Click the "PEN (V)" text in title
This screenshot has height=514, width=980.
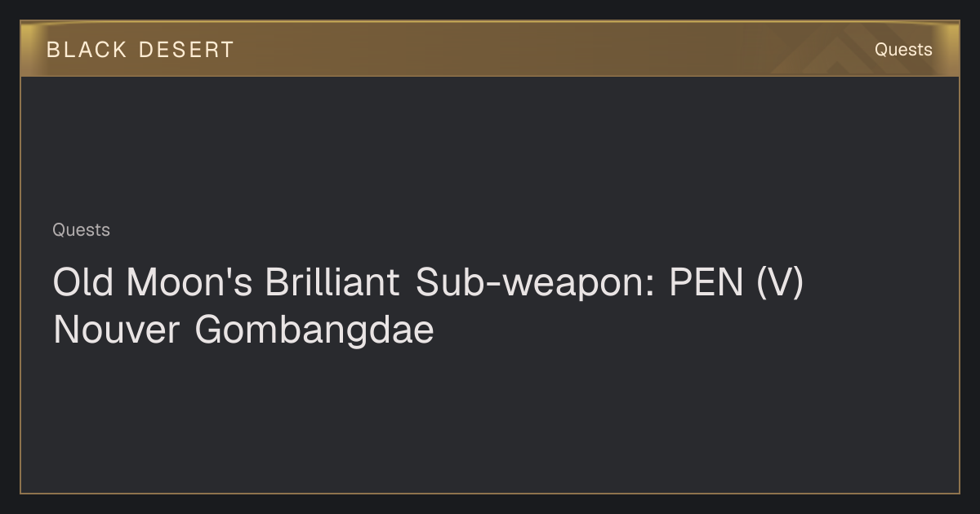[737, 283]
